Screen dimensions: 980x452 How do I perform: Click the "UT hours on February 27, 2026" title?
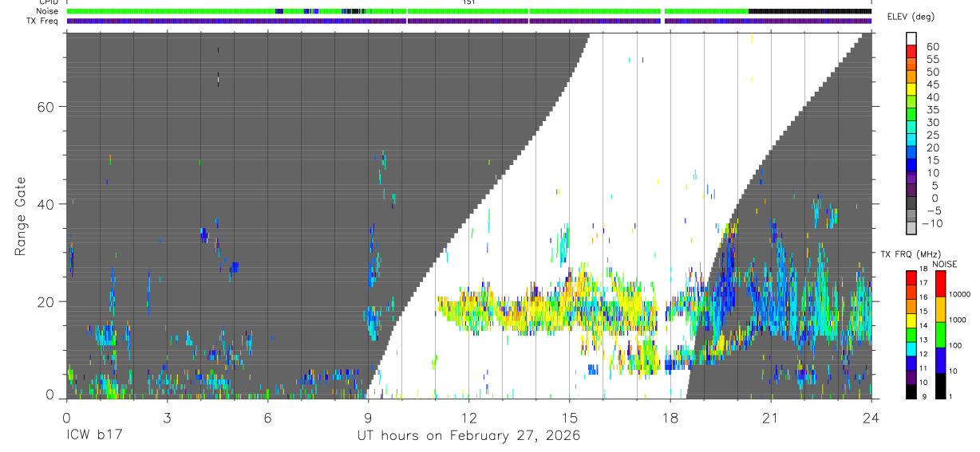(x=468, y=438)
